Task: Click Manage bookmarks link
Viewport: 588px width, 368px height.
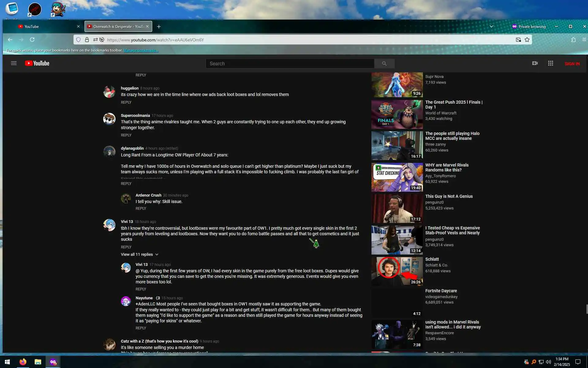Action: [141, 50]
